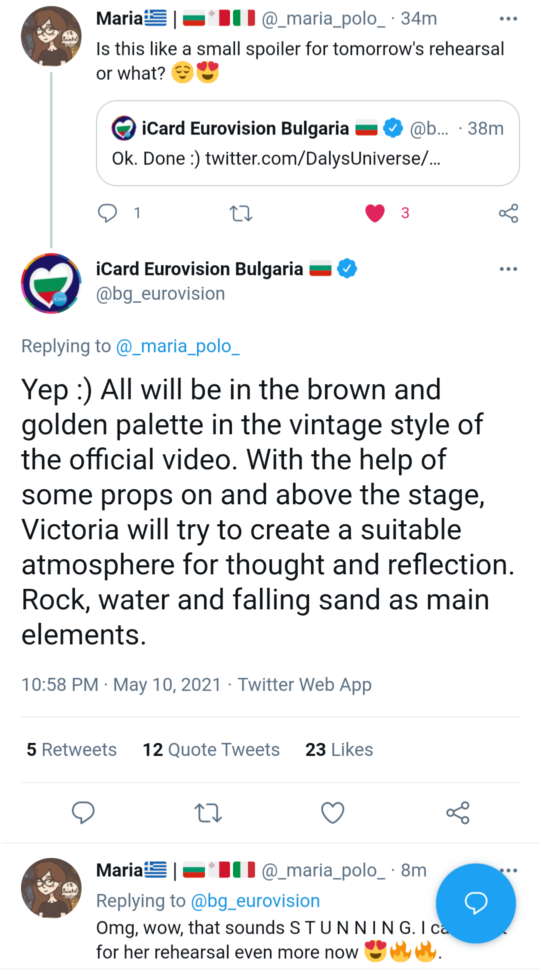Share Maria's top tweet
Viewport: 540px width, 980px height.
(508, 214)
